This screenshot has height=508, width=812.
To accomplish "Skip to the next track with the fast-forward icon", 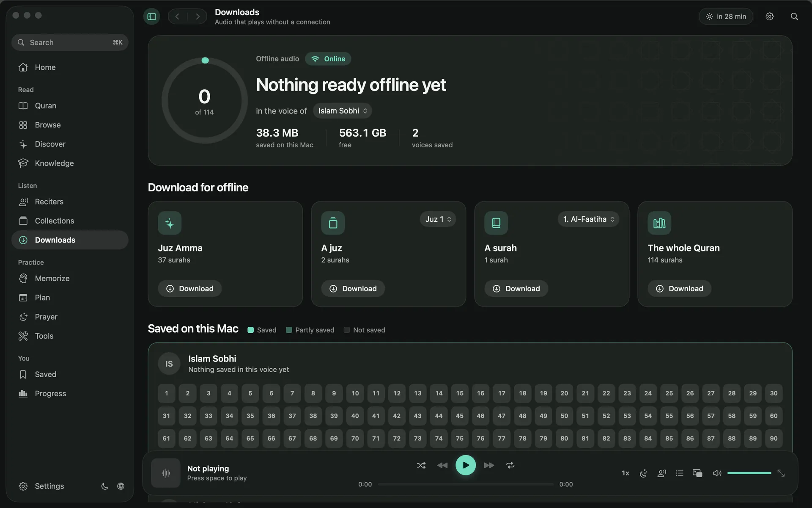I will click(489, 465).
